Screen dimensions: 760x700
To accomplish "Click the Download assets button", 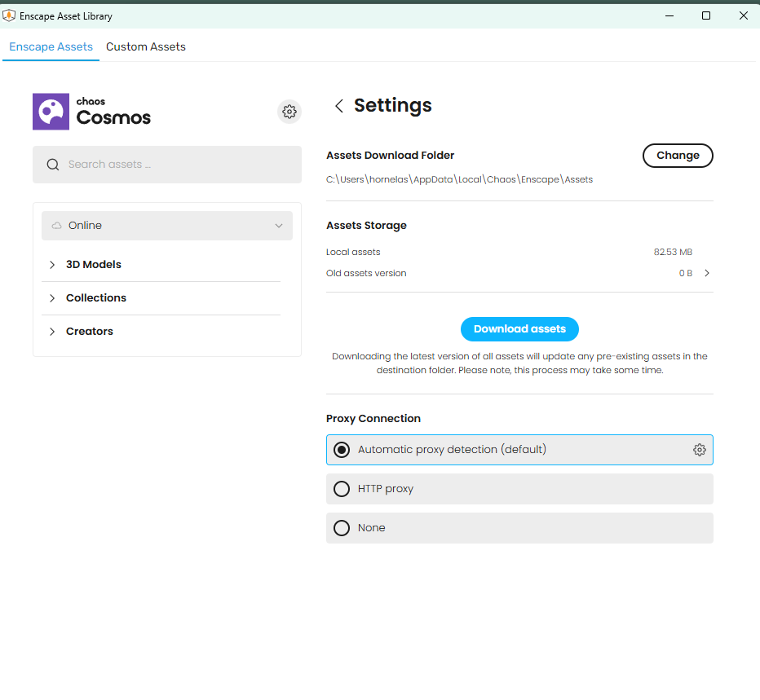I will click(x=519, y=329).
